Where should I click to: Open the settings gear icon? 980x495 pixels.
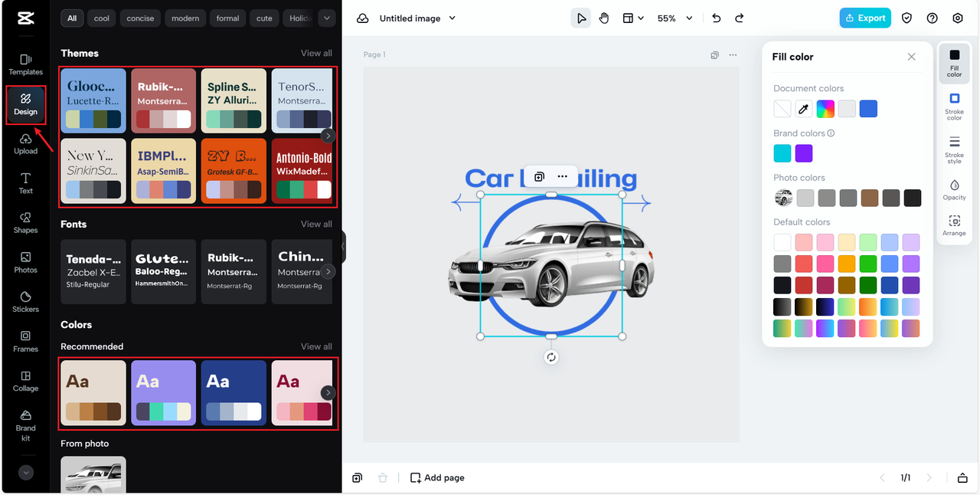(x=958, y=18)
